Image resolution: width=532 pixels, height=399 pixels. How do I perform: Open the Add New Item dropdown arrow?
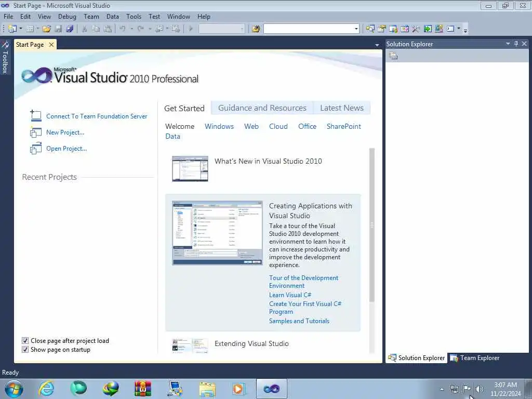click(37, 29)
